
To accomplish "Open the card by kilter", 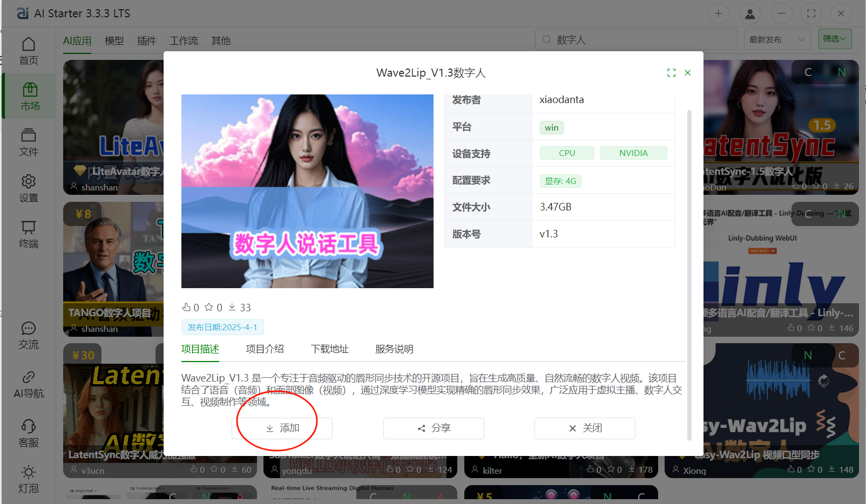I will (561, 467).
